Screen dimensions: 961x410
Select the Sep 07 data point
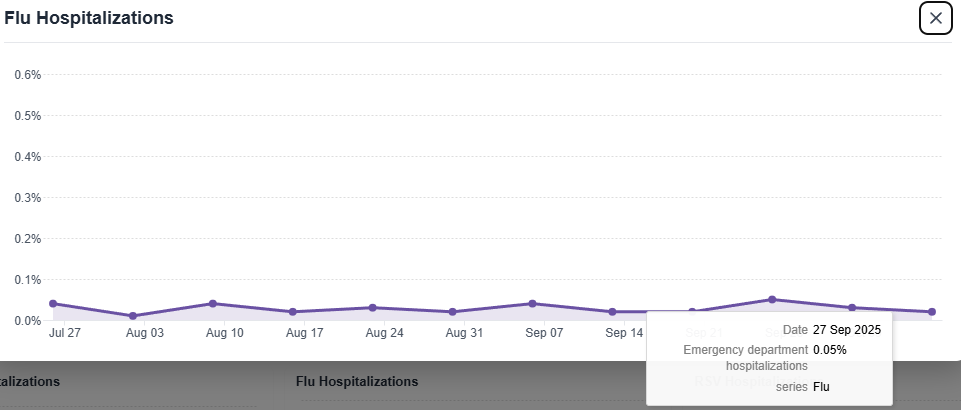(532, 303)
